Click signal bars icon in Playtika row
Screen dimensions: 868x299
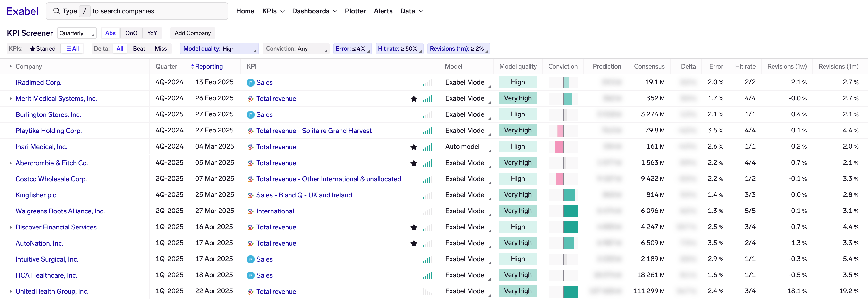click(x=427, y=131)
